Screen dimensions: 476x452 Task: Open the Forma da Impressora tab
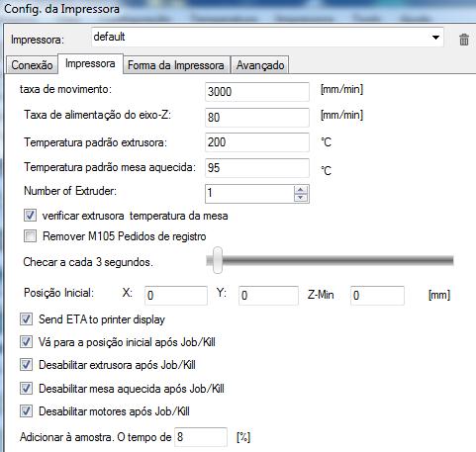(x=176, y=65)
